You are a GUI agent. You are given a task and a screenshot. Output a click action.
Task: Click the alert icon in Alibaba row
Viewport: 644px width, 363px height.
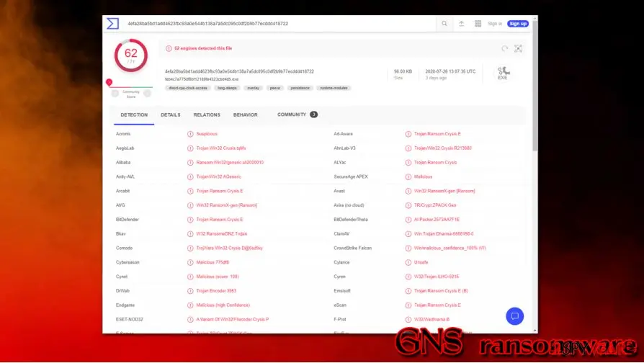(x=190, y=163)
